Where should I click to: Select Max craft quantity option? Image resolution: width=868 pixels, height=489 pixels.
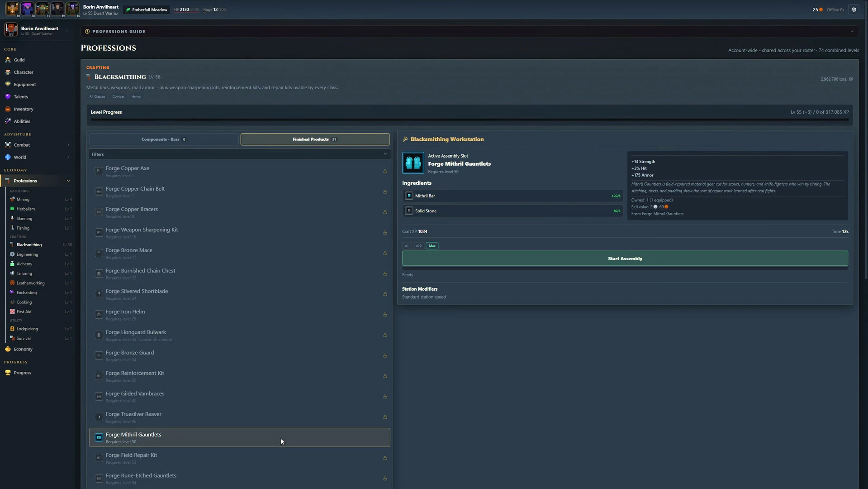tap(432, 246)
